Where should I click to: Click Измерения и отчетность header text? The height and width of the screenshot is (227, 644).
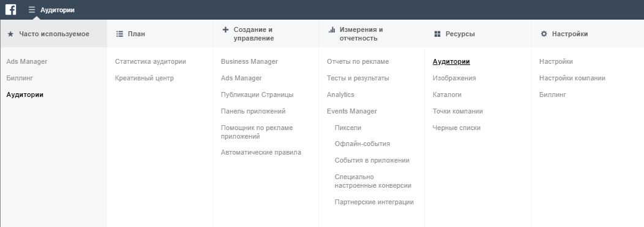(361, 34)
